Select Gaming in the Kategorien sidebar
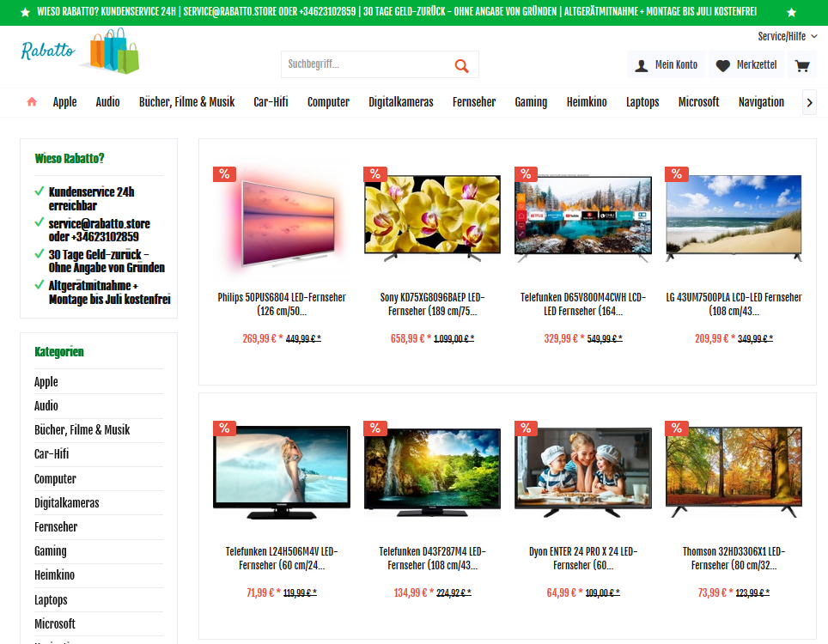Image resolution: width=828 pixels, height=644 pixels. pyautogui.click(x=99, y=551)
